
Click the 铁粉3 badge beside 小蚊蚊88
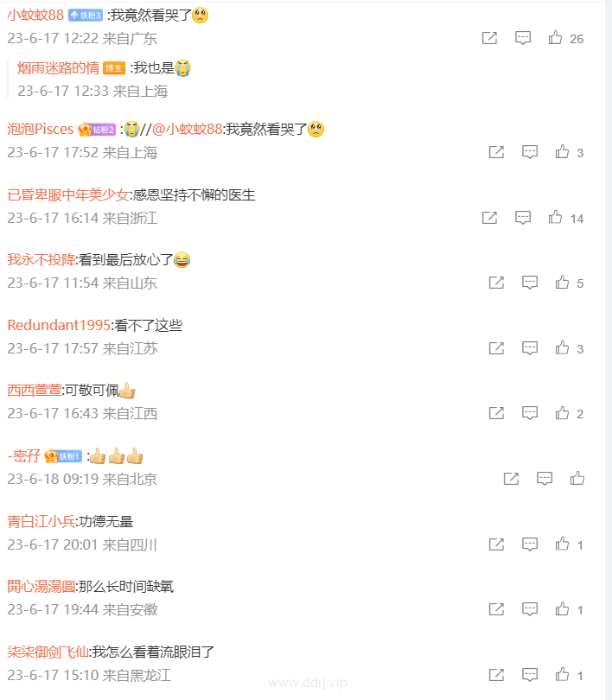86,16
